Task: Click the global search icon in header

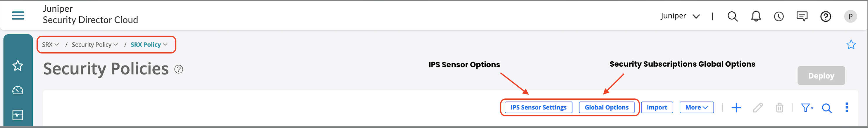Action: click(x=732, y=16)
